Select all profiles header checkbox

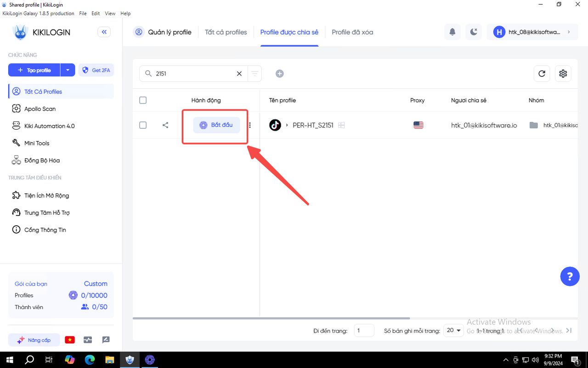143,100
